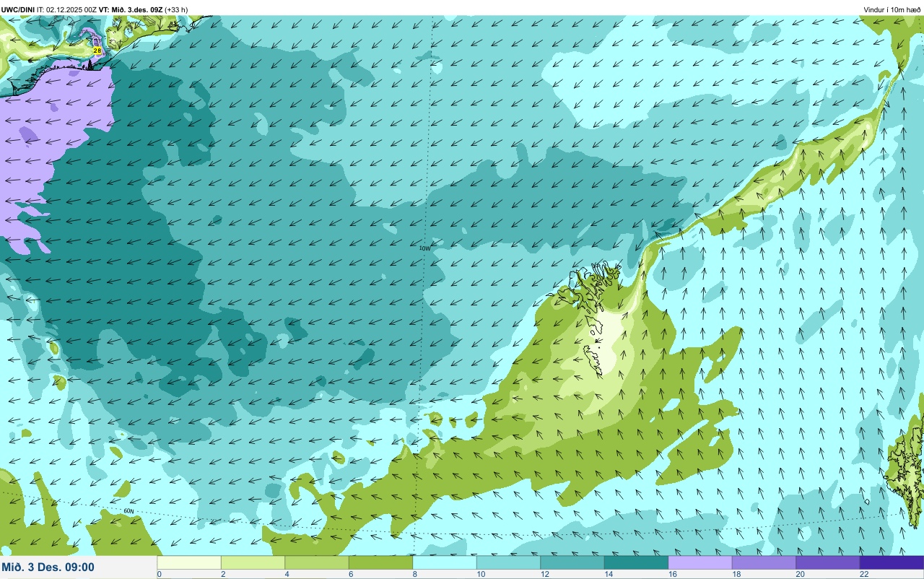This screenshot has height=579, width=924.
Task: Click the legend value 4
Action: click(x=287, y=575)
